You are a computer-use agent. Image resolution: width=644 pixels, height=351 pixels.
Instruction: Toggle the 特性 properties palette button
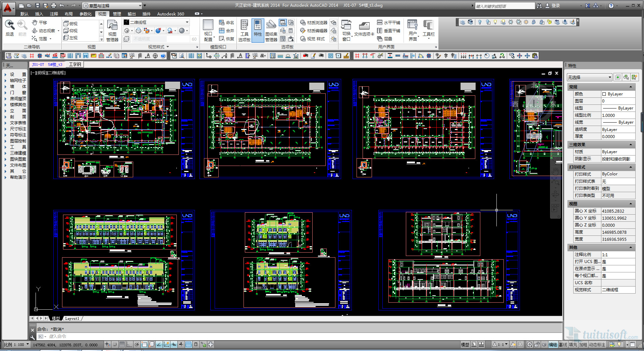tap(258, 30)
